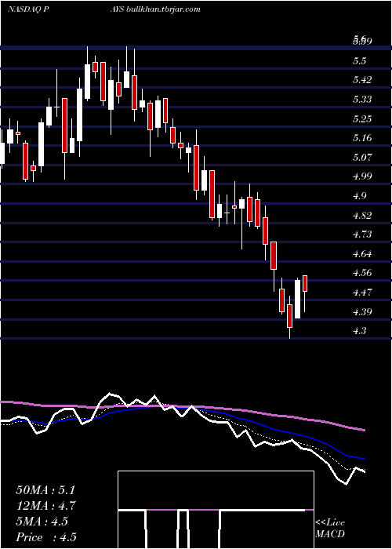
Task: Click the 4.9 price axis label
Action: tap(359, 196)
